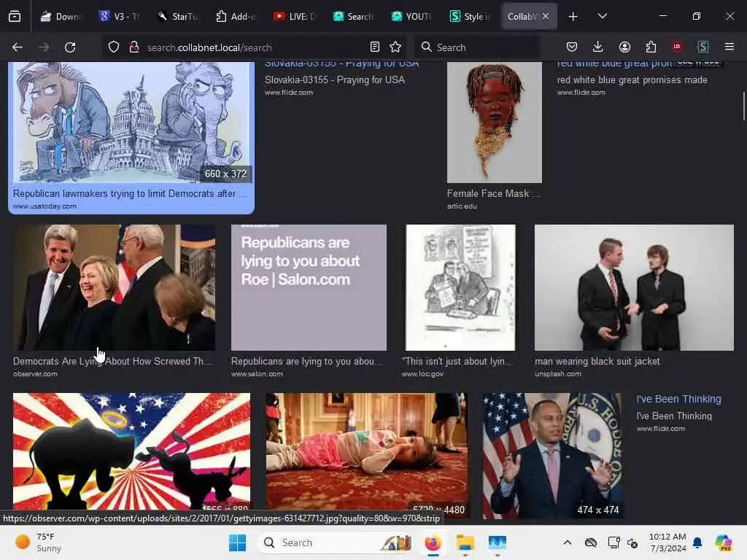The image size is (747, 560).
Task: Open man wearing black suit jacket link
Action: [597, 361]
